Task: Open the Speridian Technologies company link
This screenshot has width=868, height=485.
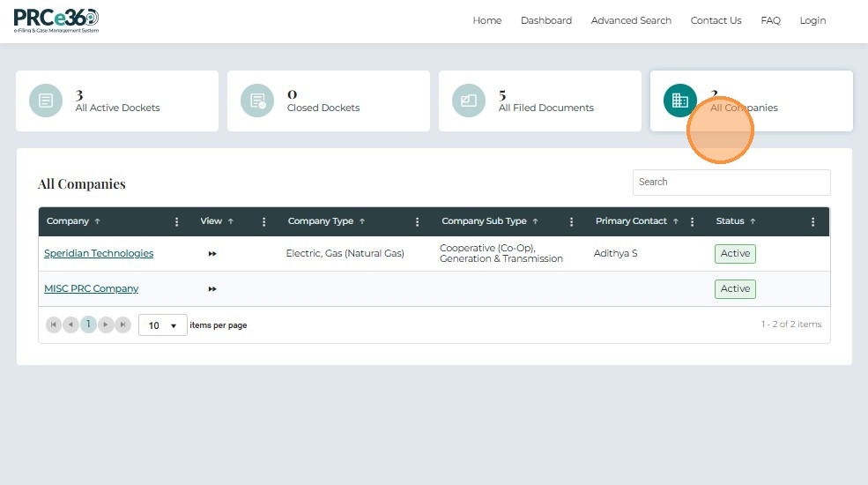Action: coord(99,254)
